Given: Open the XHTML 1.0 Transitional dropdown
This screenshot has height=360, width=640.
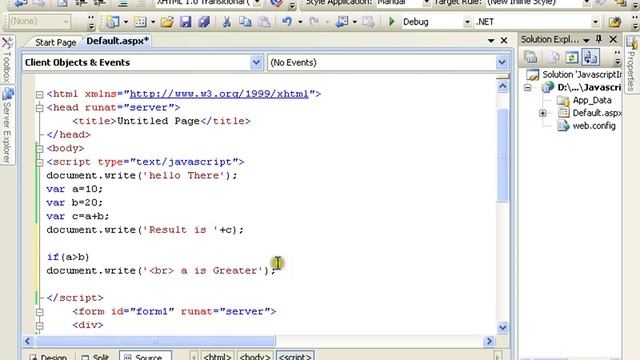Looking at the screenshot, I should (x=257, y=3).
